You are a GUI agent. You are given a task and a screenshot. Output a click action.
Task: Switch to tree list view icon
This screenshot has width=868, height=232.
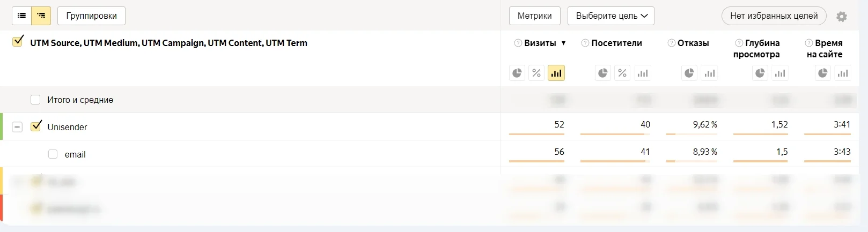click(41, 16)
